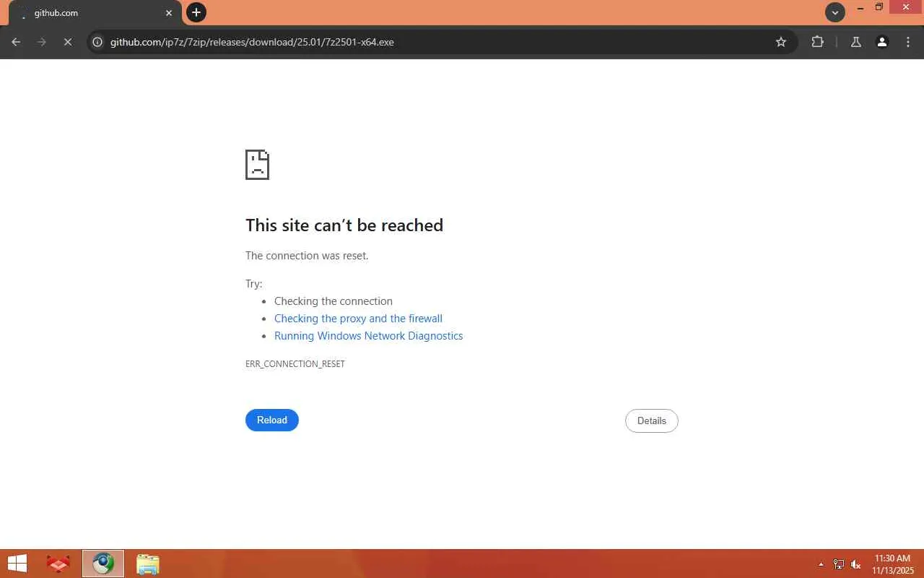Expand the tab search dropdown arrow
Image resolution: width=924 pixels, height=578 pixels.
(x=835, y=12)
